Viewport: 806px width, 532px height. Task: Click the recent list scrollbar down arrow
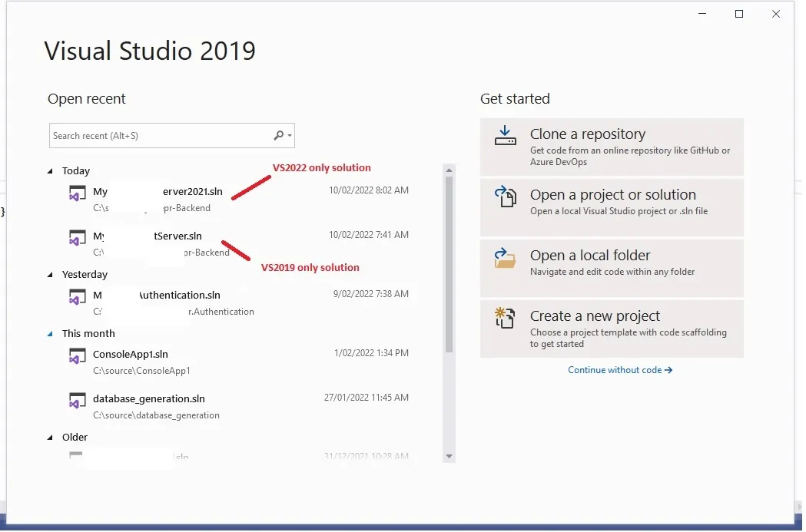[x=449, y=457]
